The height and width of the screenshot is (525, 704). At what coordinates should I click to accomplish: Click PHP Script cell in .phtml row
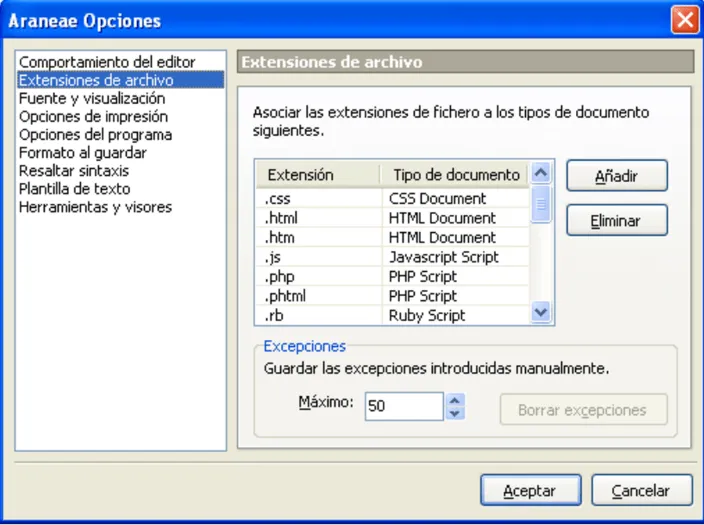[455, 296]
